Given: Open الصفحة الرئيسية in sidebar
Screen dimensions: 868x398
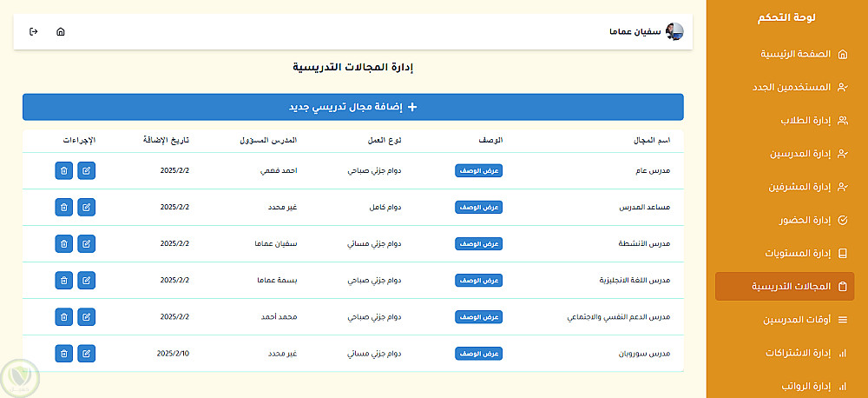Looking at the screenshot, I should coord(785,55).
